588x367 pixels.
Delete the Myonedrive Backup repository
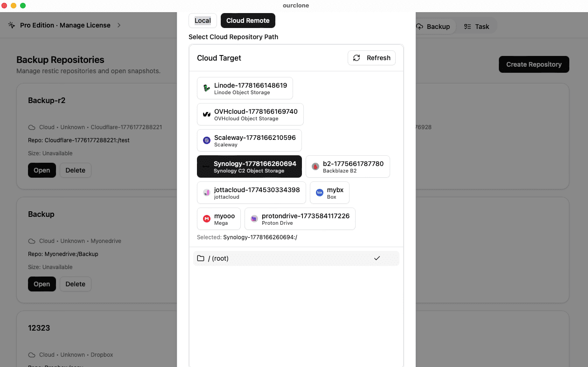pos(76,284)
